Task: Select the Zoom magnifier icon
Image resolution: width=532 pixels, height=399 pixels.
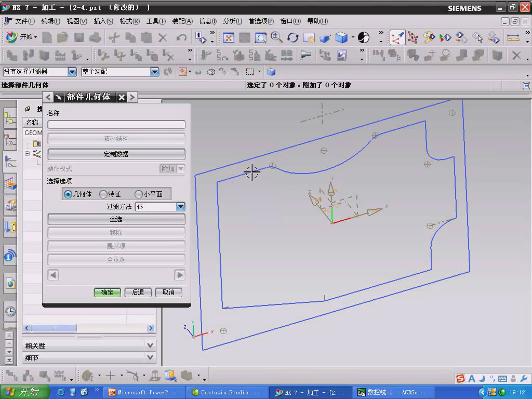Action: click(276, 37)
